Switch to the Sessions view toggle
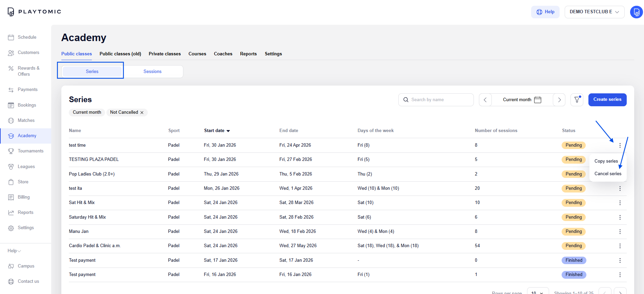644x294 pixels. (152, 72)
